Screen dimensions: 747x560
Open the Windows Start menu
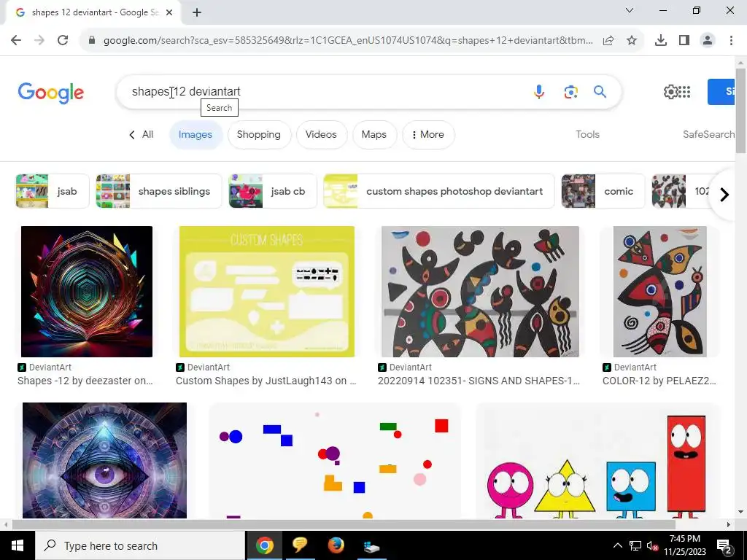18,545
